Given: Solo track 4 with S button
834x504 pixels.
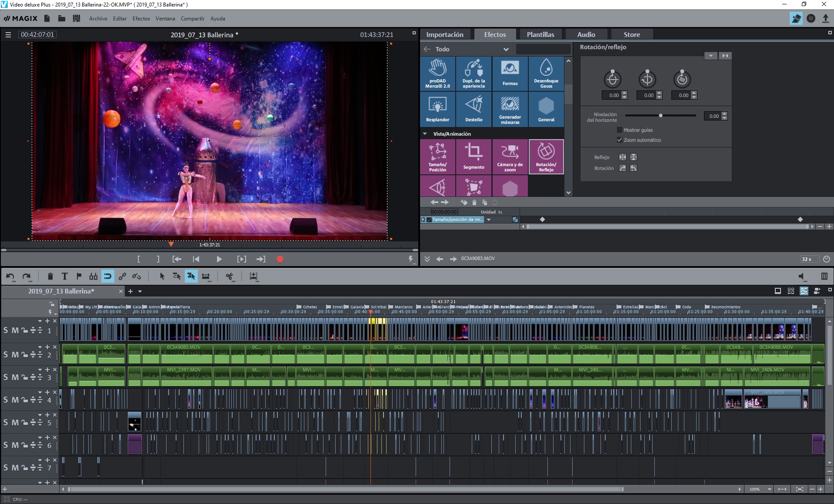Looking at the screenshot, I should tap(6, 400).
